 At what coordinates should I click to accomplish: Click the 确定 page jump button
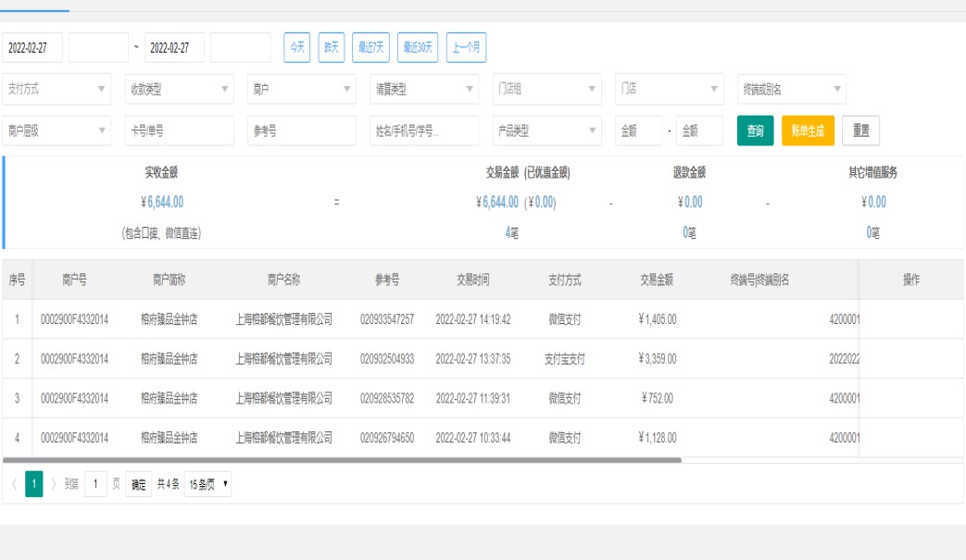[x=138, y=484]
